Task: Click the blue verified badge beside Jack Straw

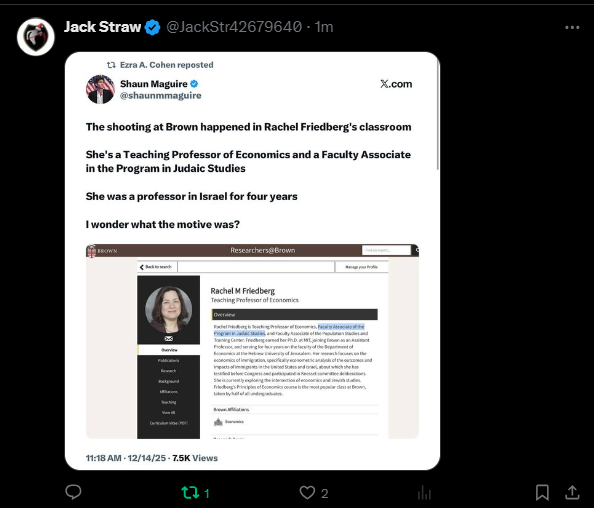Action: 152,27
